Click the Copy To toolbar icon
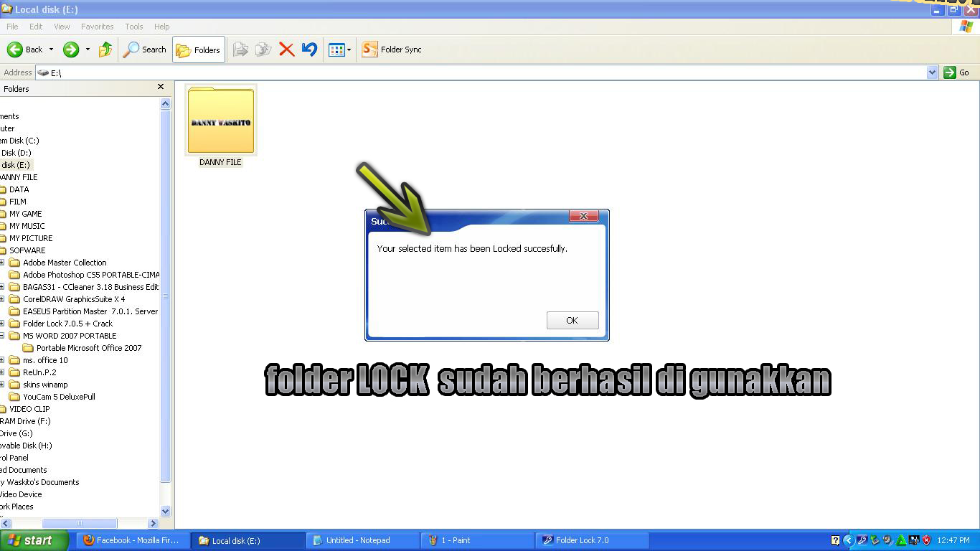 pyautogui.click(x=263, y=50)
